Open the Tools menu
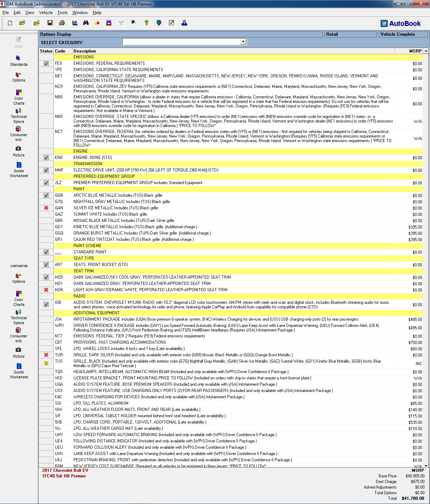The width and height of the screenshot is (430, 504). pyautogui.click(x=62, y=13)
